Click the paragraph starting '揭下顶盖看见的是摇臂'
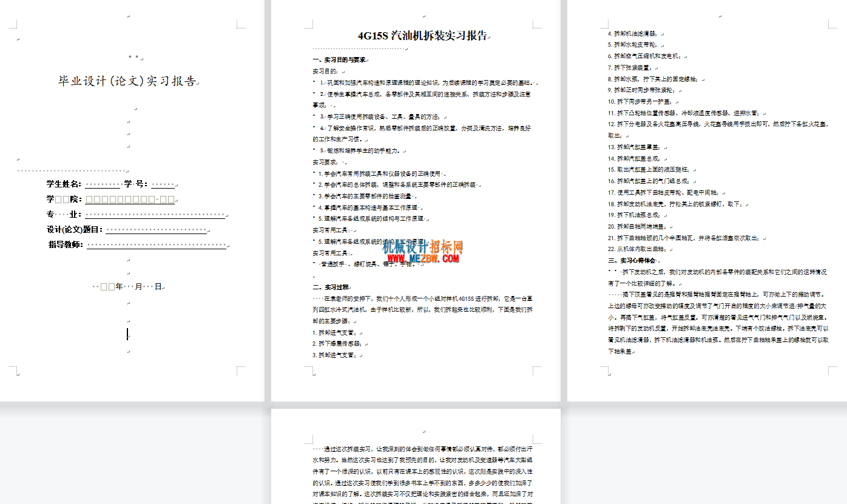This screenshot has height=504, width=847. coord(718,323)
